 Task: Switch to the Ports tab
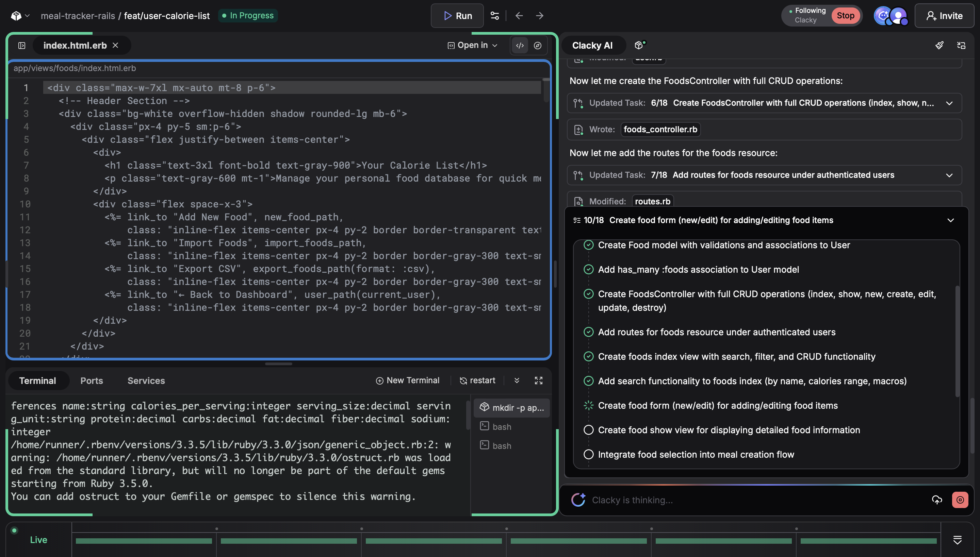coord(92,381)
